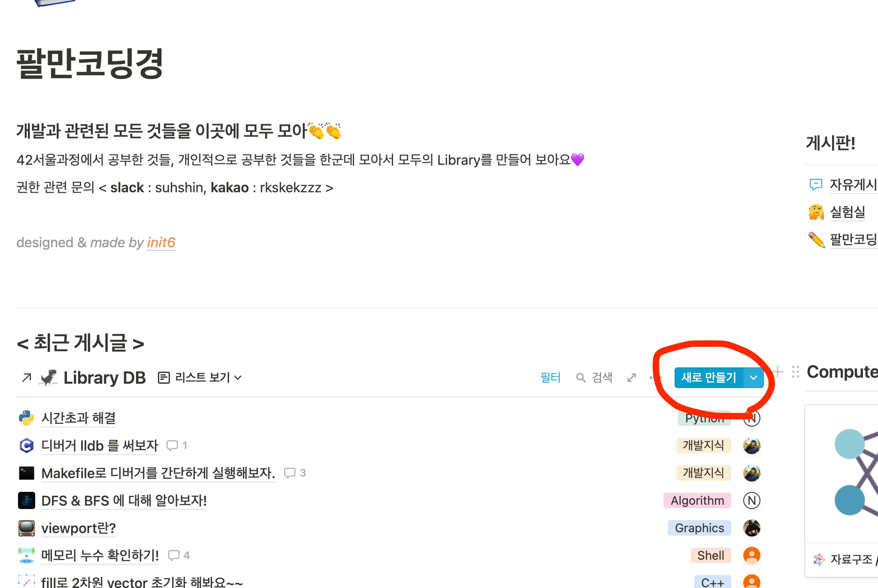Click the Library DB dinosaur icon

[x=48, y=378]
